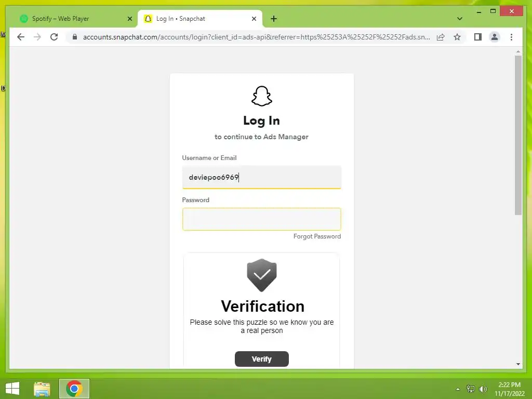Image resolution: width=532 pixels, height=399 pixels.
Task: Open the Forgot Password link
Action: coord(317,236)
